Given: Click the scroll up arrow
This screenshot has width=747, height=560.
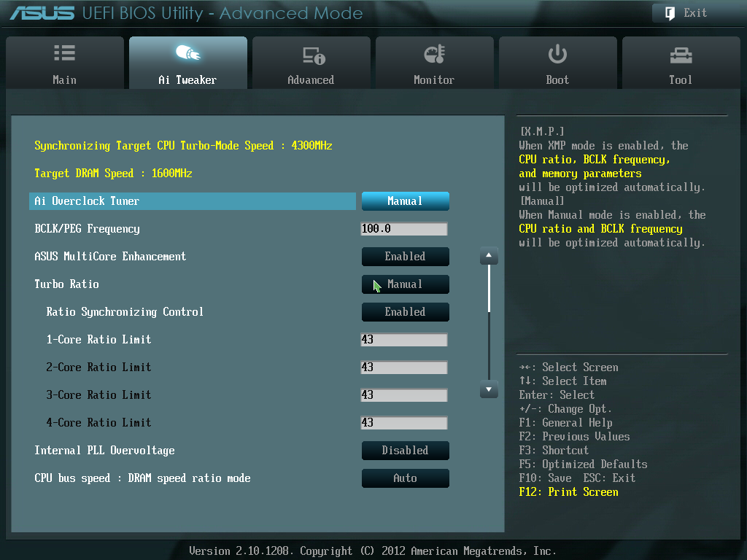Looking at the screenshot, I should 489,256.
